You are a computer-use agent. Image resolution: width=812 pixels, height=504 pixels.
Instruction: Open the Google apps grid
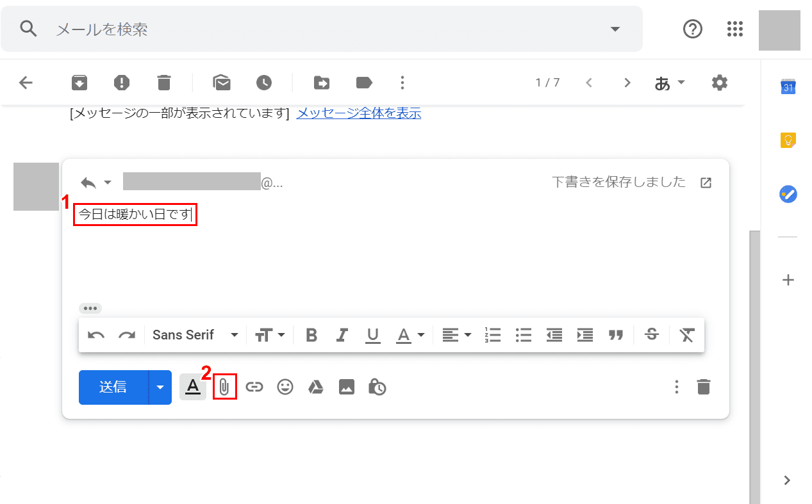[x=734, y=29]
